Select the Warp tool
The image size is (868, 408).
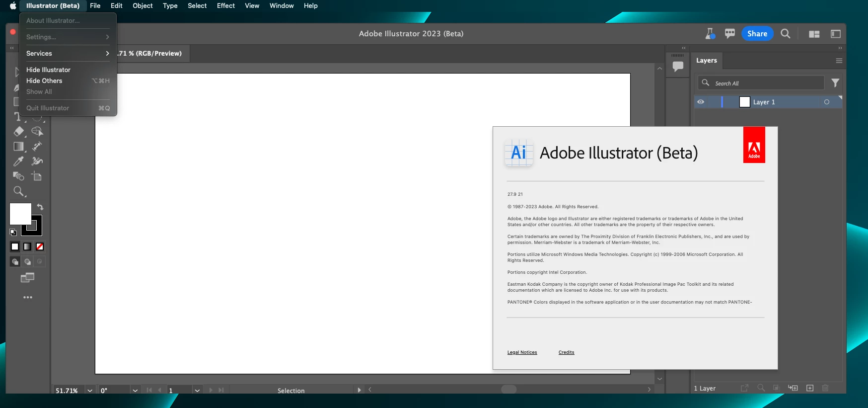click(x=37, y=162)
